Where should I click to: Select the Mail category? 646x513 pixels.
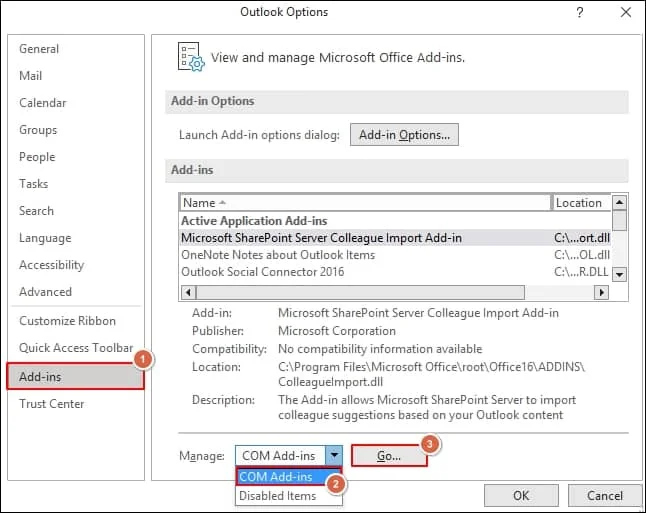pos(30,76)
